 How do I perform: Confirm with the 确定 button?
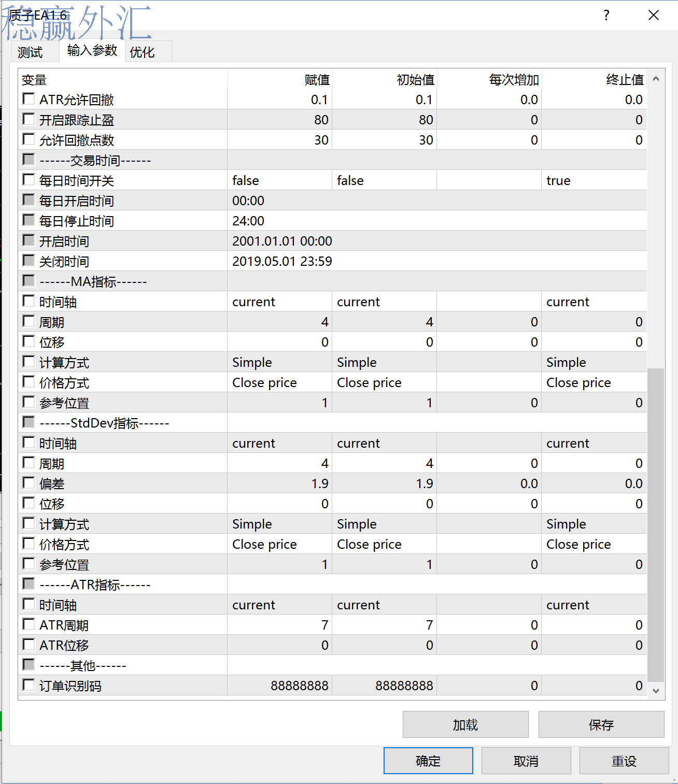click(x=428, y=761)
